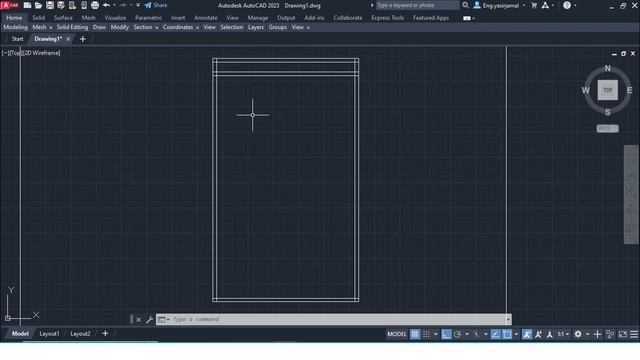Click the Save disk icon
Image resolution: width=640 pixels, height=360 pixels.
coord(50,5)
